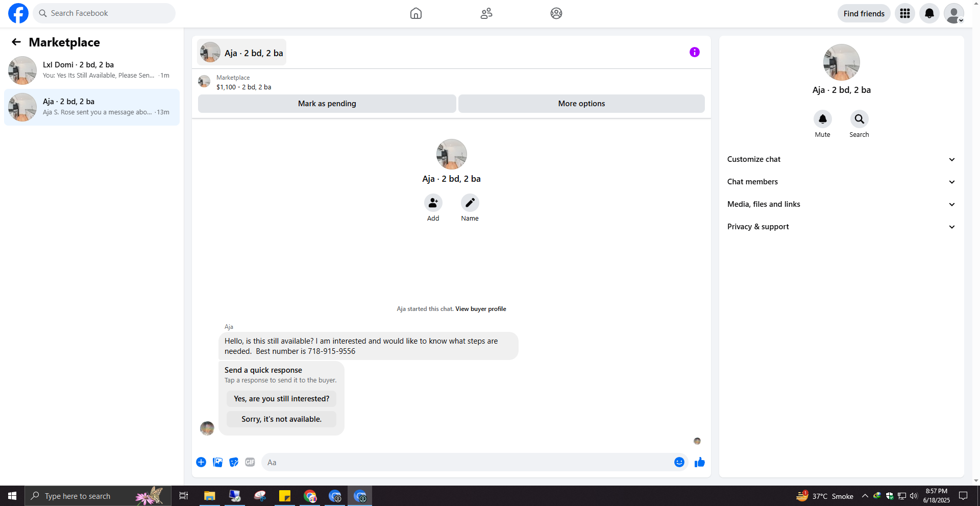Click the Find friends button
This screenshot has height=506, width=980.
864,13
